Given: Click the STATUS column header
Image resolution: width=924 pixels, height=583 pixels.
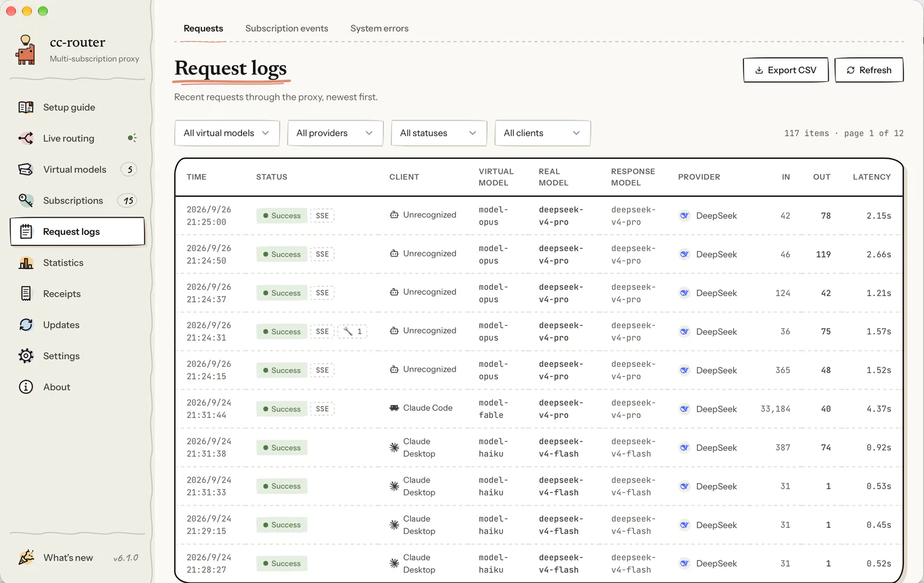Looking at the screenshot, I should [271, 177].
